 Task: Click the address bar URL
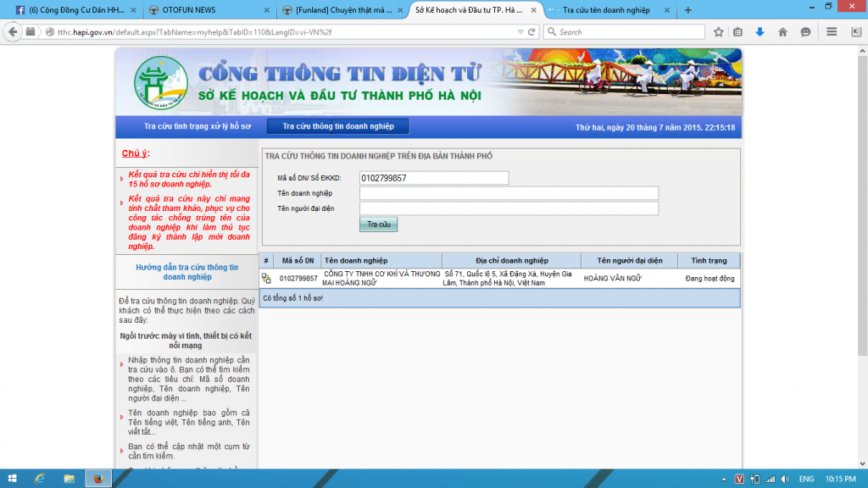pyautogui.click(x=194, y=32)
